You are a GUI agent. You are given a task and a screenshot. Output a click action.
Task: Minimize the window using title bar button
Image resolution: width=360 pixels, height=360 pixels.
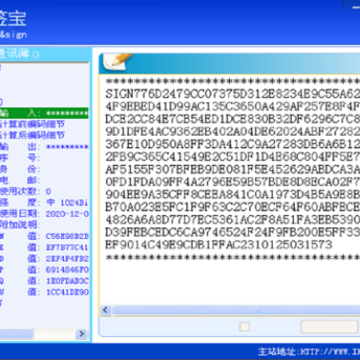click(356, 7)
